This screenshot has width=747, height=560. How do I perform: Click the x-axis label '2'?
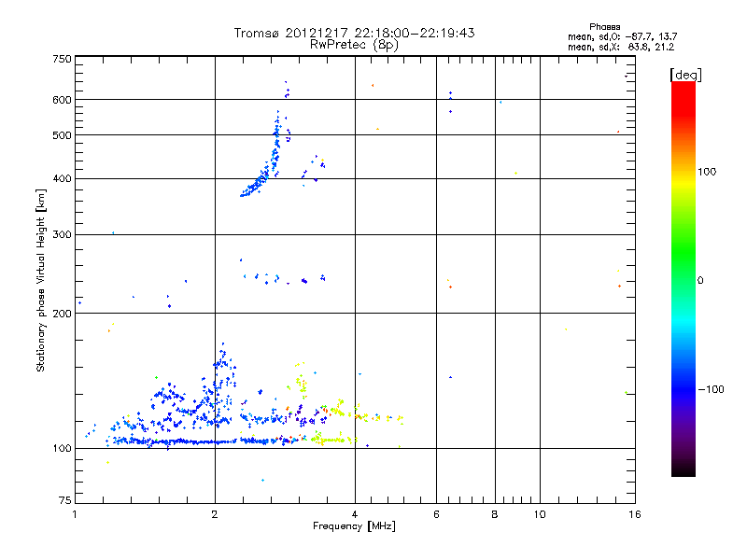pyautogui.click(x=215, y=514)
